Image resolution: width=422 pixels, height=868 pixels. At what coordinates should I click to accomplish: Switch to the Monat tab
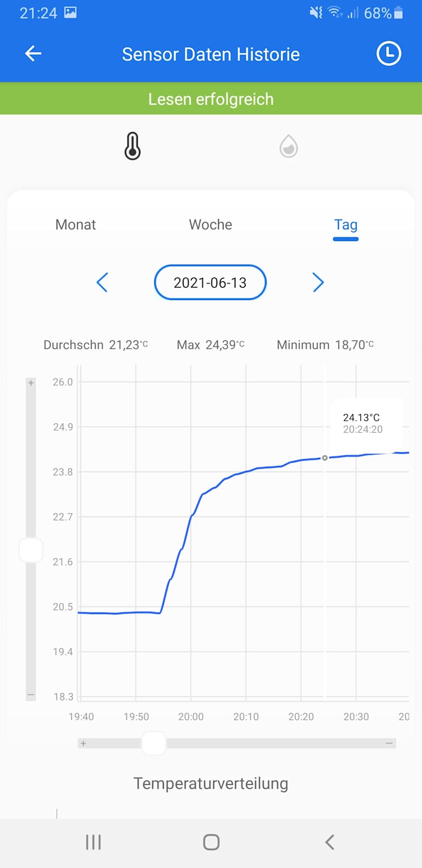76,225
